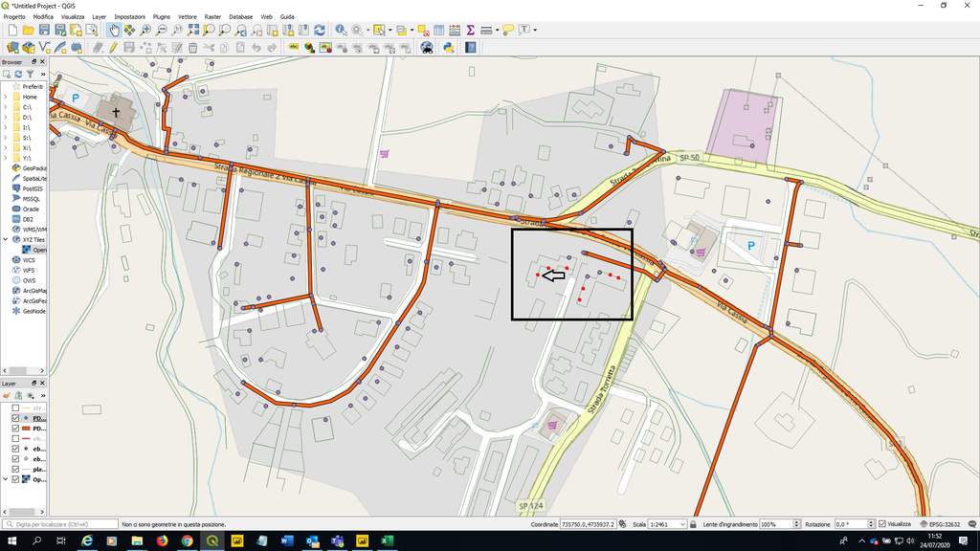The width and height of the screenshot is (980, 551).
Task: Click the Zoom In magnifier tool
Action: [x=145, y=31]
